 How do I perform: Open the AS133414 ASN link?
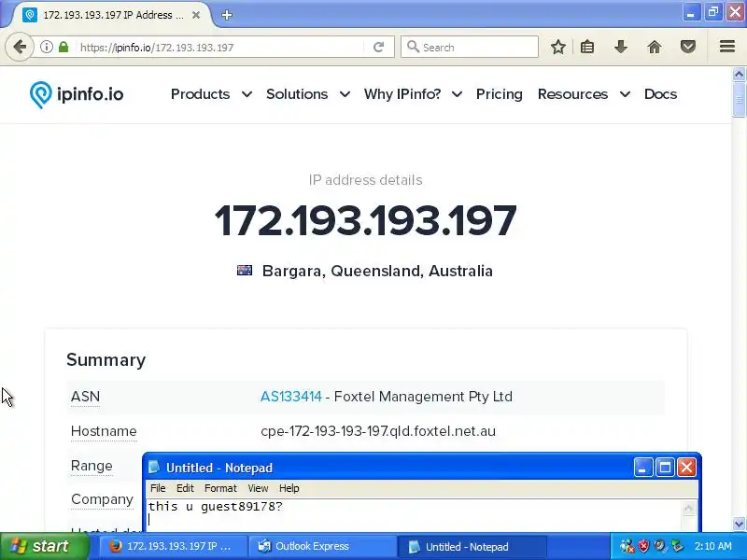tap(291, 396)
